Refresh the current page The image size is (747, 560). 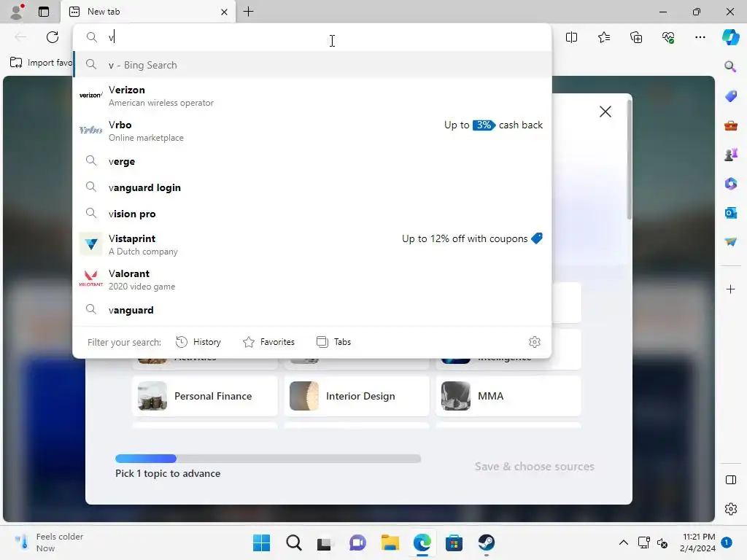pyautogui.click(x=53, y=37)
